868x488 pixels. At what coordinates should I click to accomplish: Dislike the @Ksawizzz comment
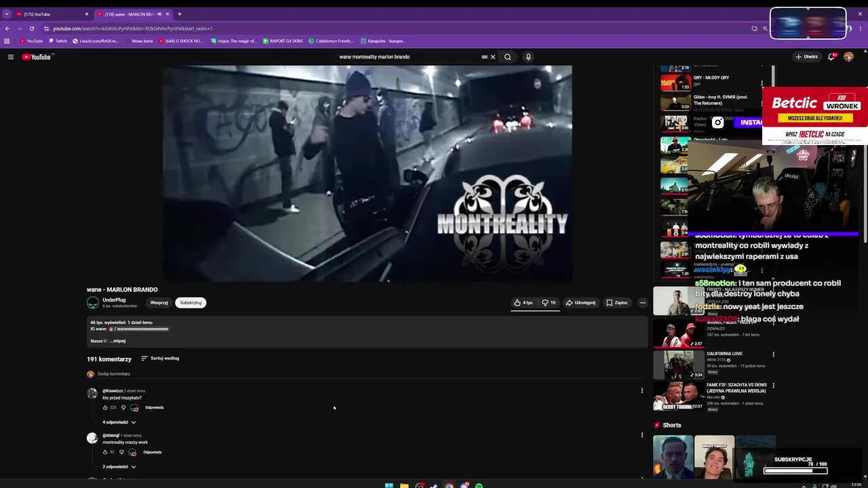coord(123,407)
